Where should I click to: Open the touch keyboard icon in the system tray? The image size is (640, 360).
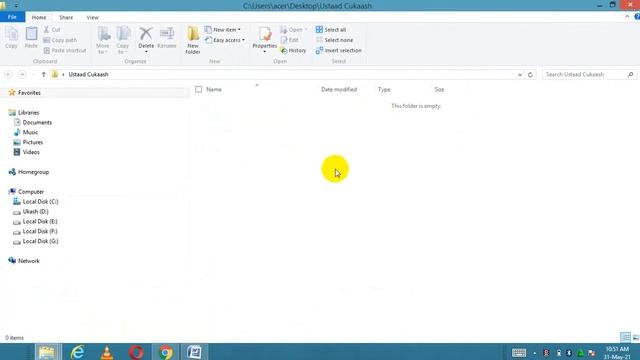(519, 353)
